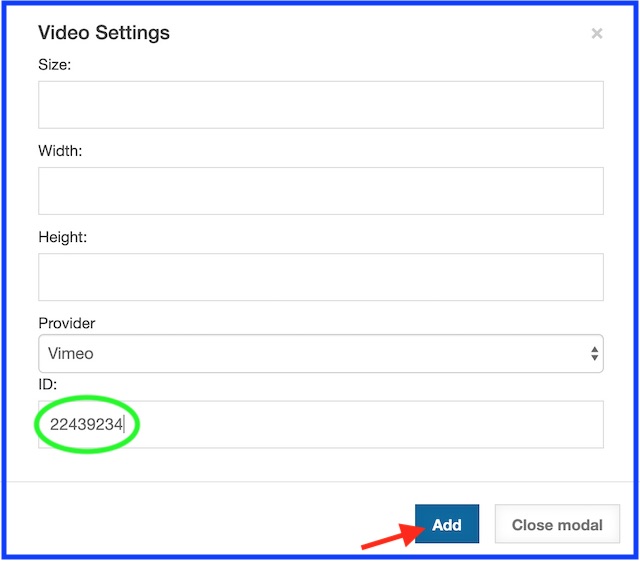The height and width of the screenshot is (562, 640).
Task: Select the Vimeo text in the Provider combo box
Action: click(x=72, y=353)
